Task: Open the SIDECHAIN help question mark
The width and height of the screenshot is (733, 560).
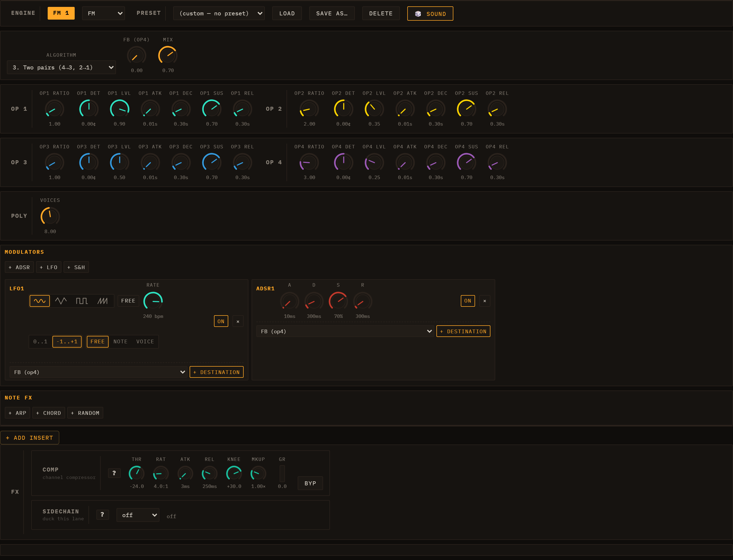Action: click(102, 515)
